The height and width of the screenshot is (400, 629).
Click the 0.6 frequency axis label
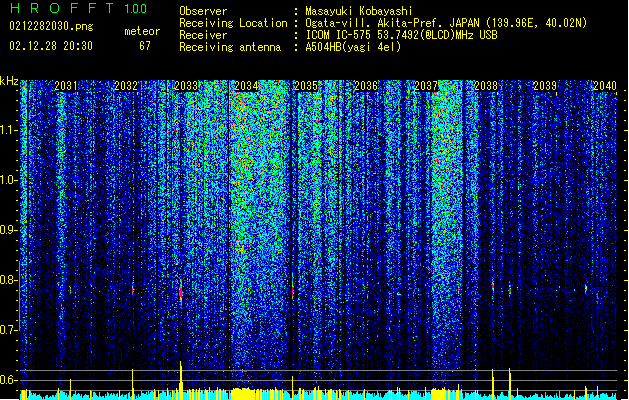point(8,380)
